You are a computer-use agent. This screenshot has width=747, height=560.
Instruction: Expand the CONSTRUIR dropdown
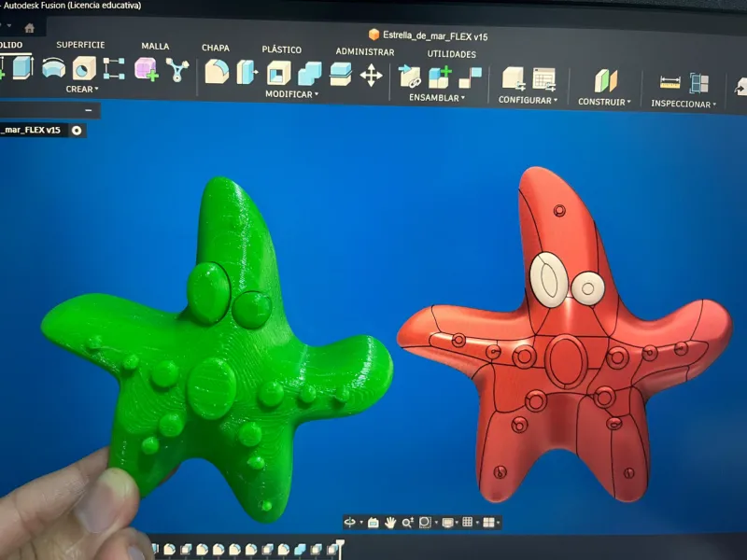604,102
